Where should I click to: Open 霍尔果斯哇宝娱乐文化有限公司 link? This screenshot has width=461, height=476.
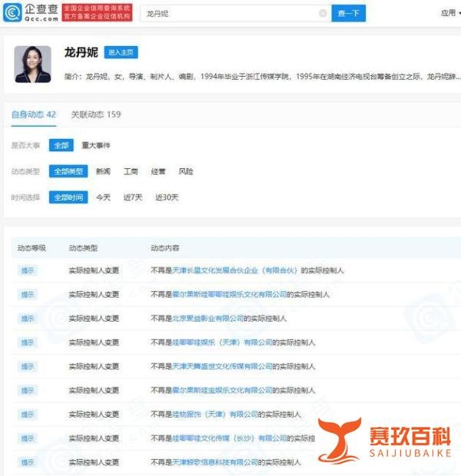click(222, 390)
